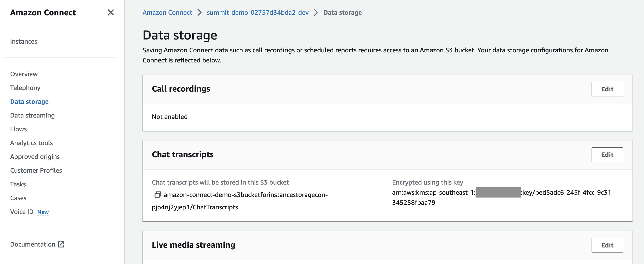Open Data streaming settings
Screen dimensions: 644x264
[32, 115]
